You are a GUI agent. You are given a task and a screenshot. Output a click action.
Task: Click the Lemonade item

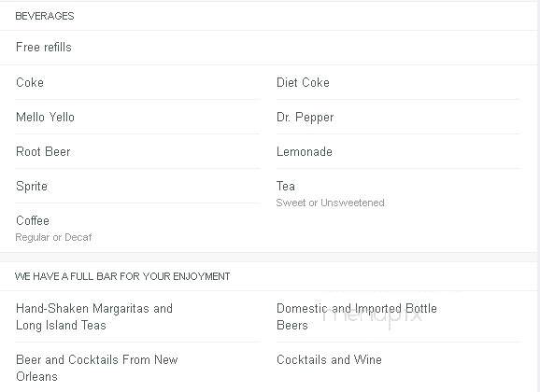[305, 151]
